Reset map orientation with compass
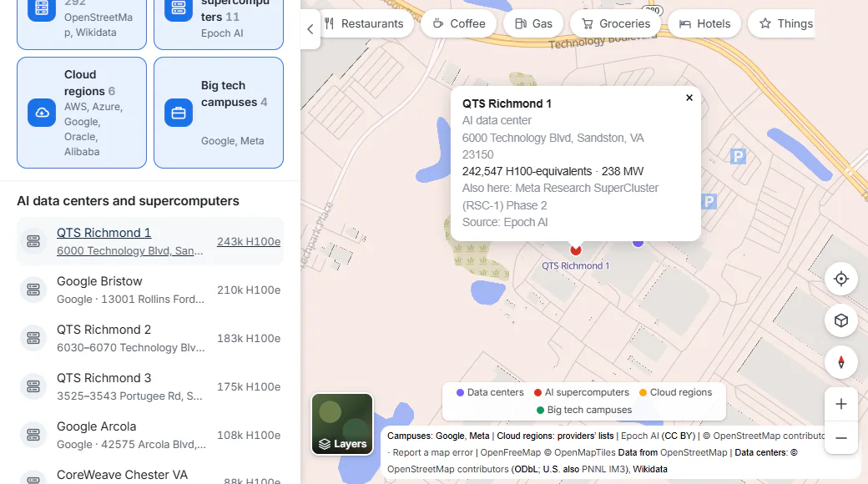 [841, 363]
